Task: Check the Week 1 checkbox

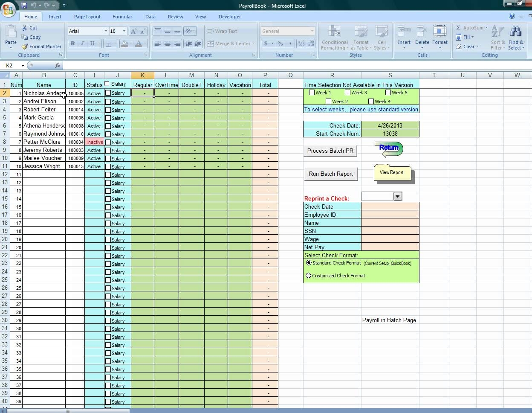Action: point(312,92)
